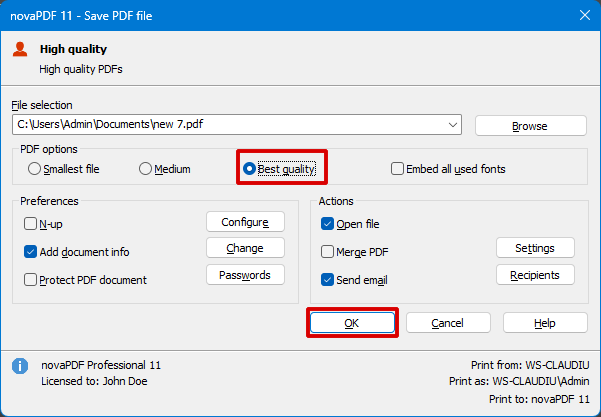Expand the file path dropdown arrow
This screenshot has height=417, width=601.
pyautogui.click(x=453, y=125)
